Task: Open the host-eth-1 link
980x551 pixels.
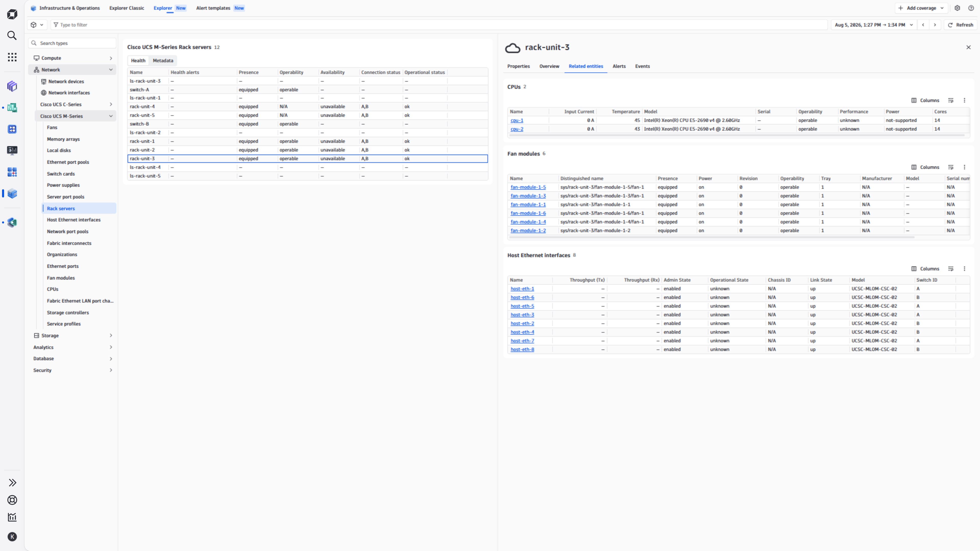Action: click(522, 289)
